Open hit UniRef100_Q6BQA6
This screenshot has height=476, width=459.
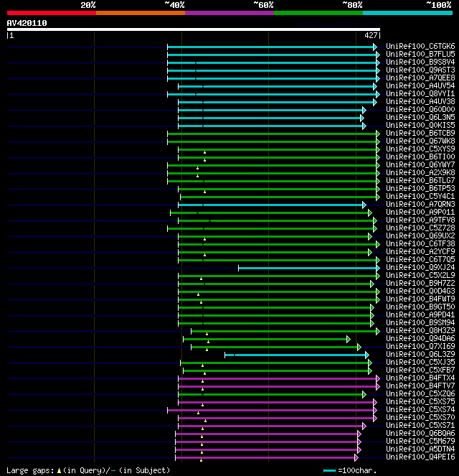click(x=420, y=433)
